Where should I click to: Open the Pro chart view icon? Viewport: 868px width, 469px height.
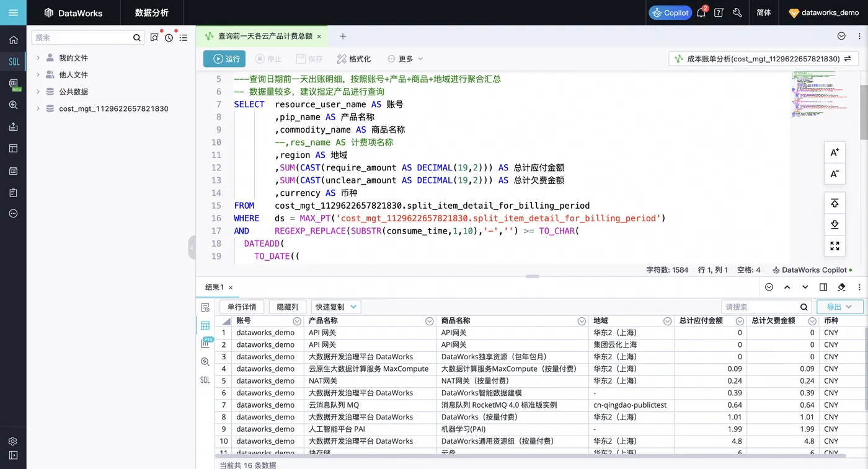coord(206,343)
